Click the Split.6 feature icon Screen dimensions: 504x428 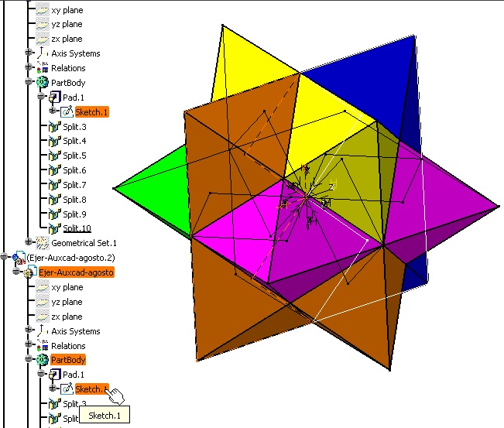pos(54,170)
